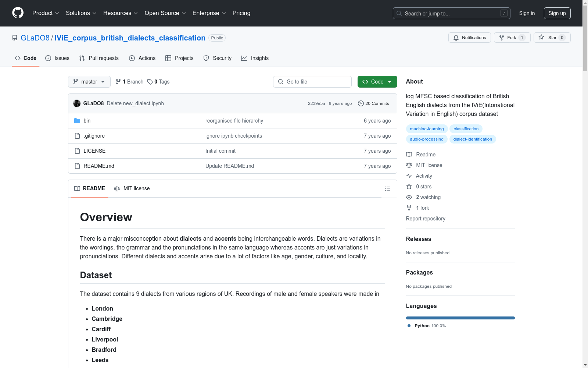
Task: Switch to the Pull requests tab
Action: (99, 58)
